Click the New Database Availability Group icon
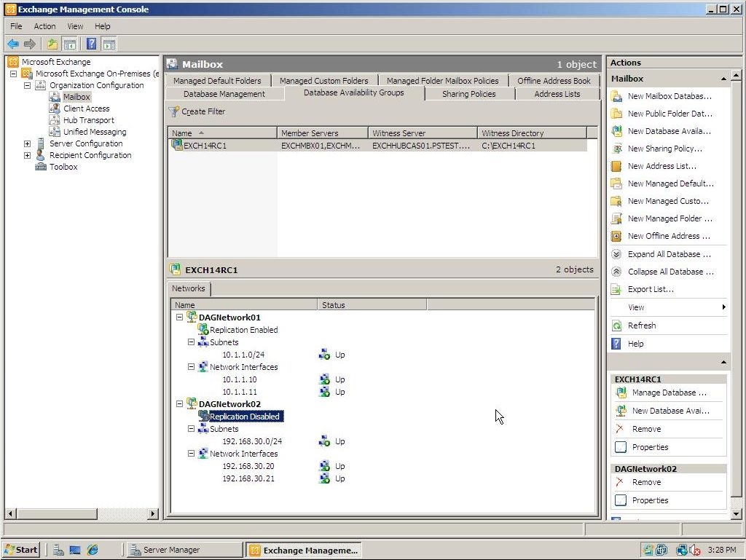Screen dimensions: 746x560 pos(616,131)
